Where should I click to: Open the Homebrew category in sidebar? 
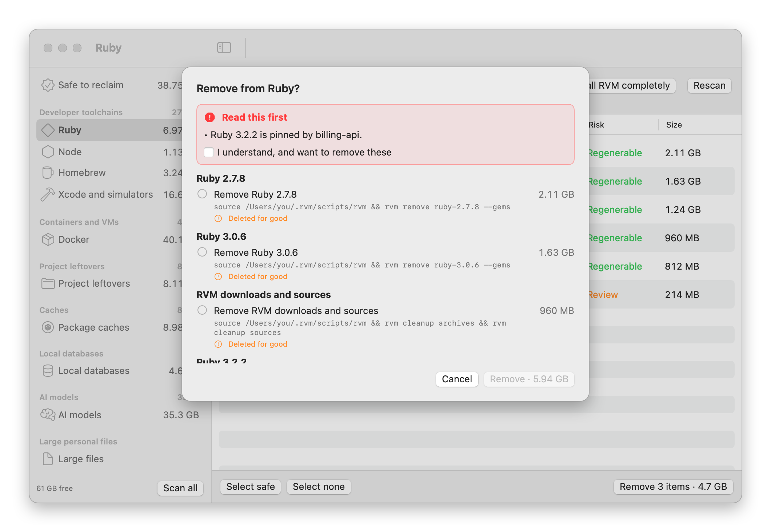[109, 173]
